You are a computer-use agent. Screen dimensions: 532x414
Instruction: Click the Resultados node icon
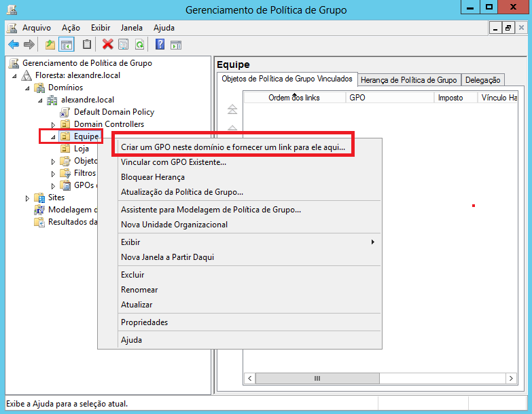[39, 222]
